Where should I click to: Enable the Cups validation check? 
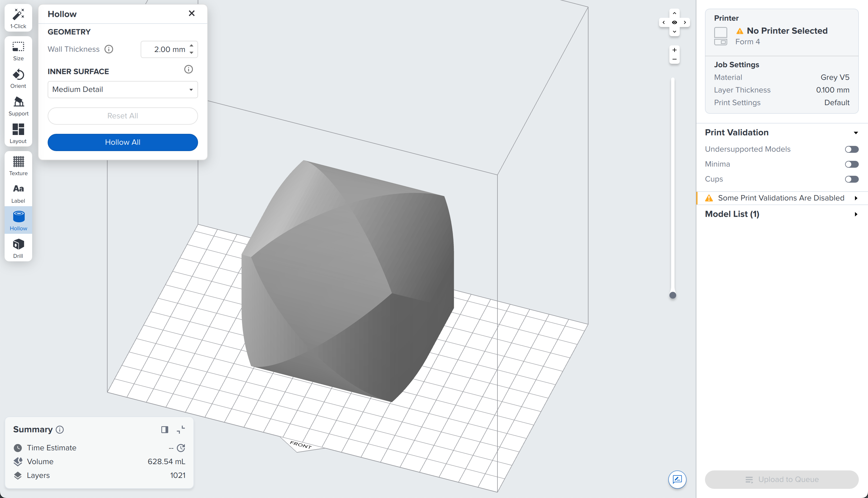click(852, 179)
